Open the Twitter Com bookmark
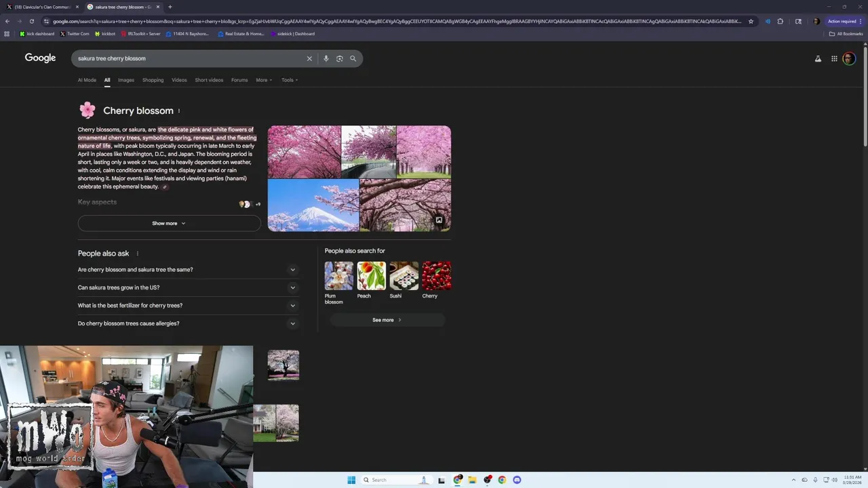The height and width of the screenshot is (488, 868). (x=75, y=33)
